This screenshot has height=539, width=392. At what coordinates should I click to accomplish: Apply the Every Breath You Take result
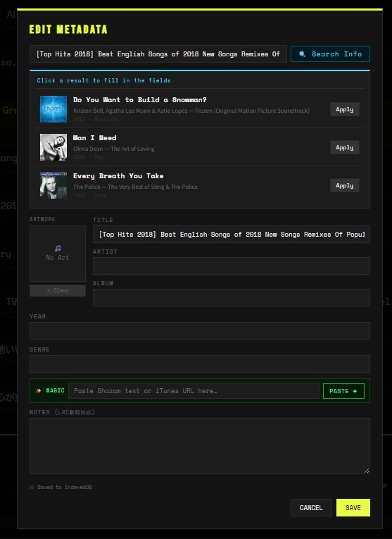click(345, 185)
